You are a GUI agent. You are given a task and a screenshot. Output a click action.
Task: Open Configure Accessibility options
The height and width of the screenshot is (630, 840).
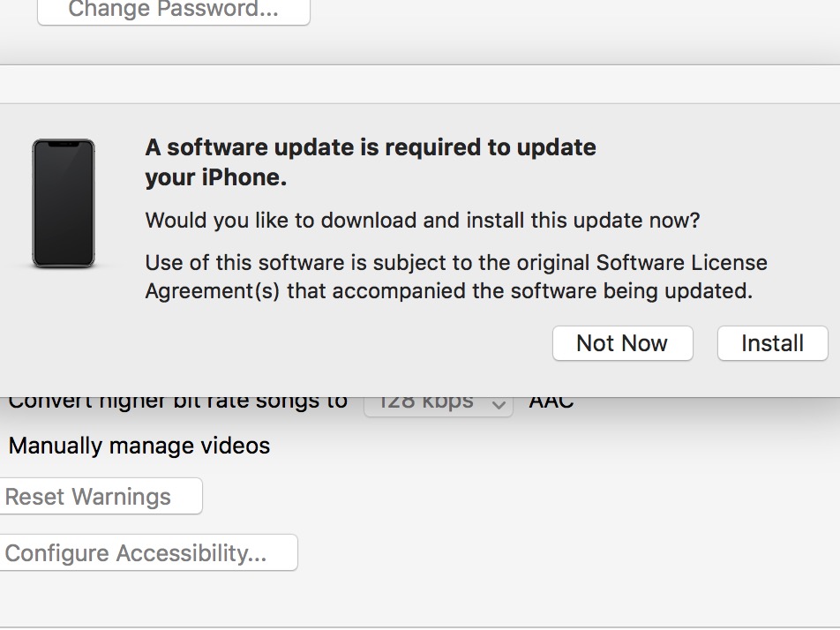(149, 552)
